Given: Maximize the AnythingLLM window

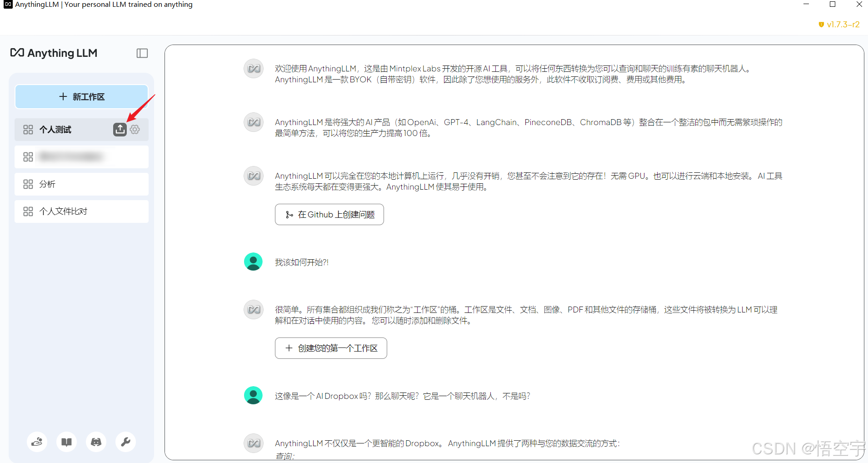Looking at the screenshot, I should click(833, 5).
